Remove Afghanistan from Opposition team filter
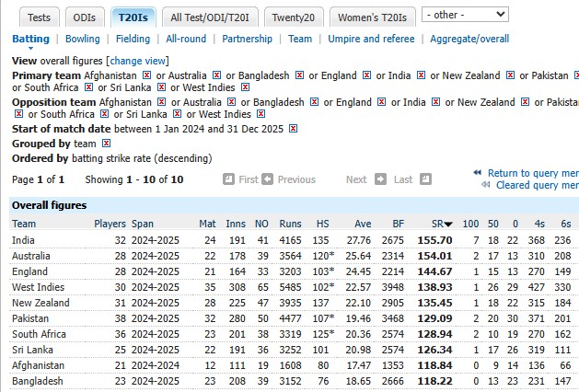Screen dimensions: 579x392 (x=161, y=102)
